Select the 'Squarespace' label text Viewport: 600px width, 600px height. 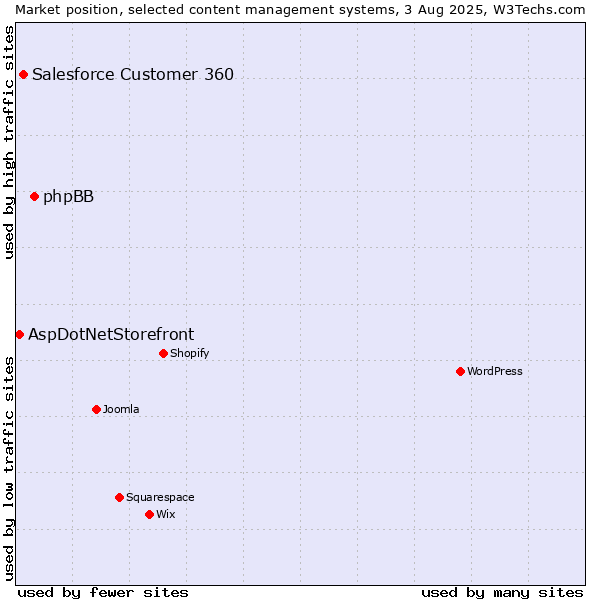pos(160,497)
